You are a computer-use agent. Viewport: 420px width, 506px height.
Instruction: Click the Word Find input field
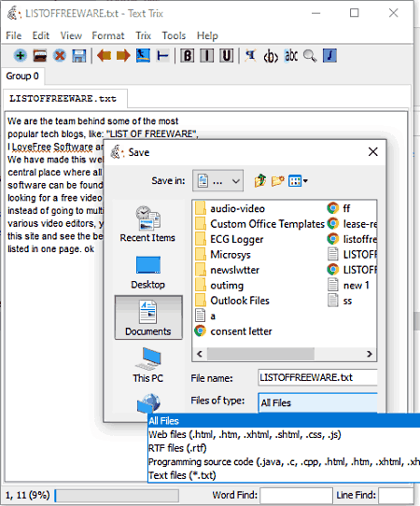click(x=296, y=495)
